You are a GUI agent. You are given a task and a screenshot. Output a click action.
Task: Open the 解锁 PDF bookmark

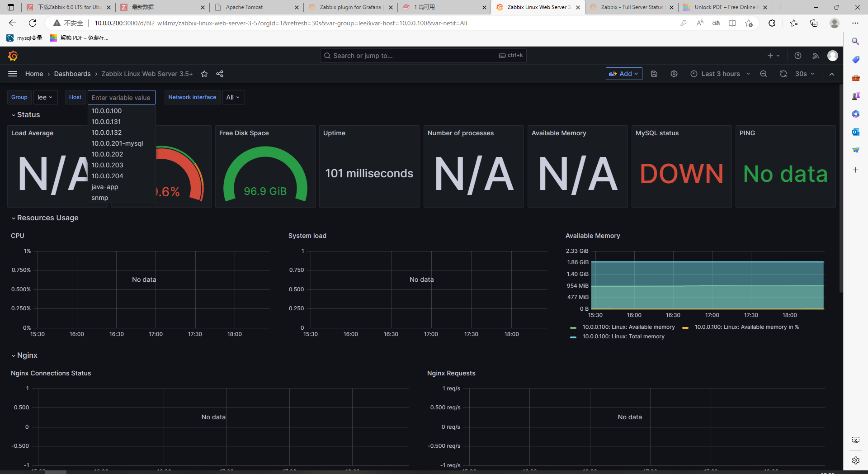click(79, 38)
